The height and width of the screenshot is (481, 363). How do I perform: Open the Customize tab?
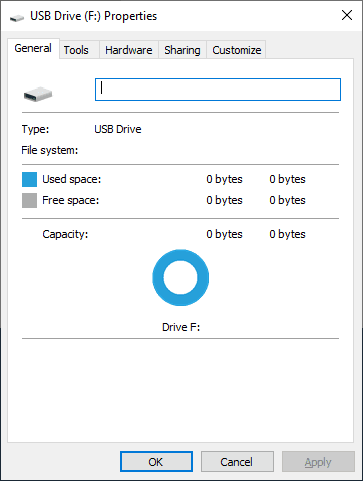click(237, 50)
